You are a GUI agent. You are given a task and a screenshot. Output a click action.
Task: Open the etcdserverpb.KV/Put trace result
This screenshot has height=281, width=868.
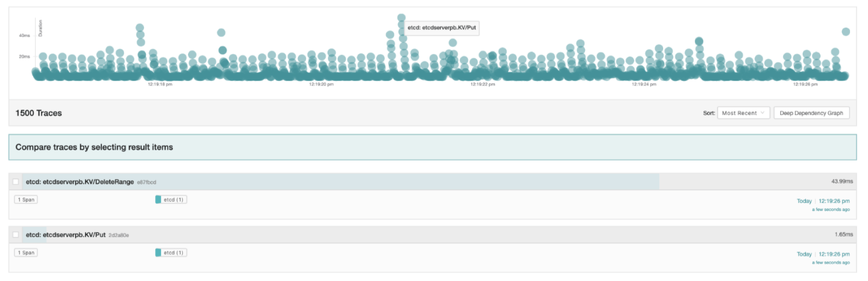pos(65,235)
